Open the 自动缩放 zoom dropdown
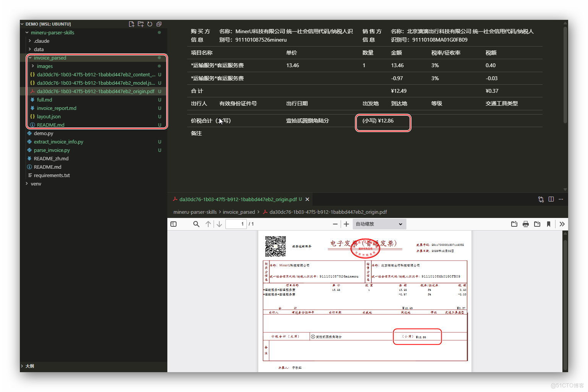Viewport: 588px width, 392px height. tap(379, 224)
